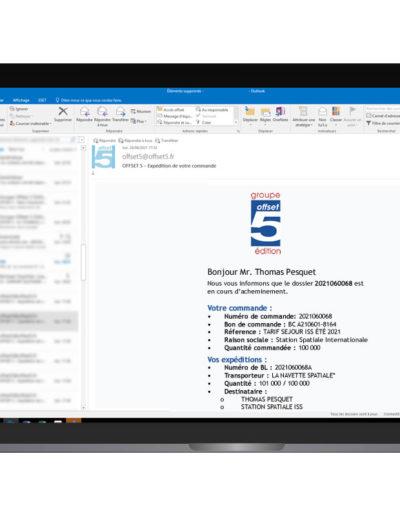This screenshot has height=516, width=400.
Task: Click the scroll up arrow of message list
Action: coord(83,148)
